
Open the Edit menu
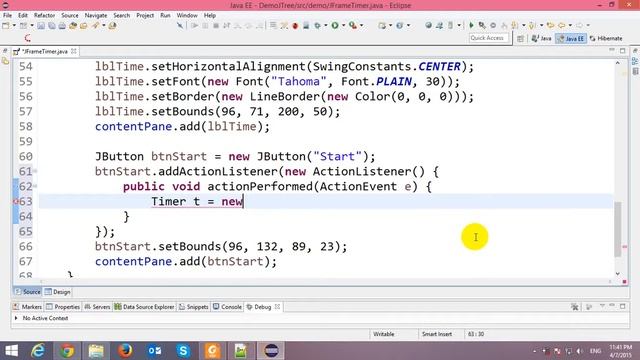click(23, 15)
